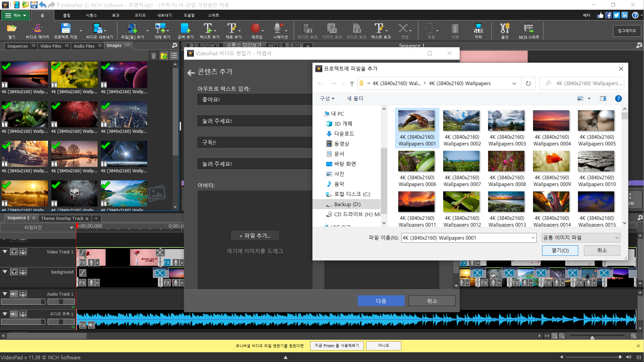This screenshot has height=362, width=644.
Task: Click the Open button in file dialog
Action: [x=560, y=250]
